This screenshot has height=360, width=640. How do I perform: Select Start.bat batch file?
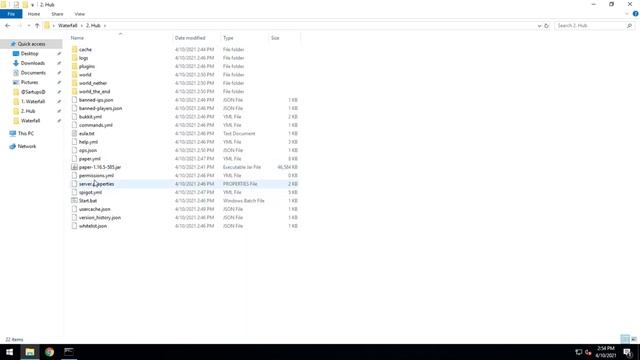88,201
